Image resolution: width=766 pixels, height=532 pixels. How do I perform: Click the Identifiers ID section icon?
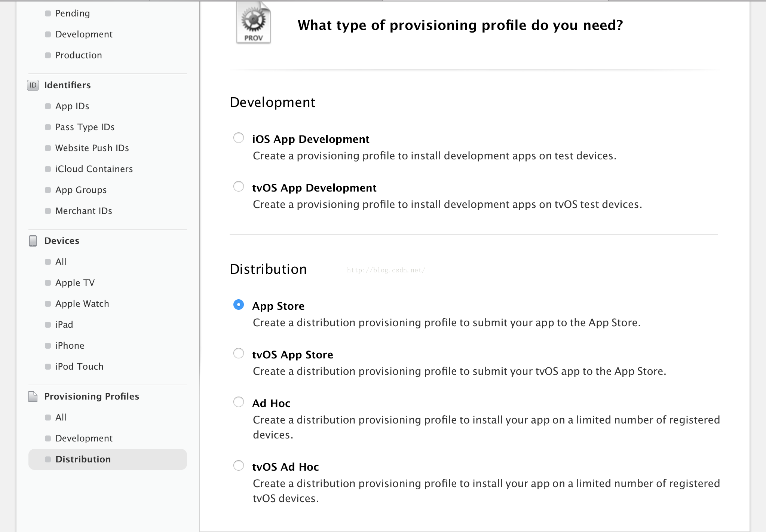[33, 85]
